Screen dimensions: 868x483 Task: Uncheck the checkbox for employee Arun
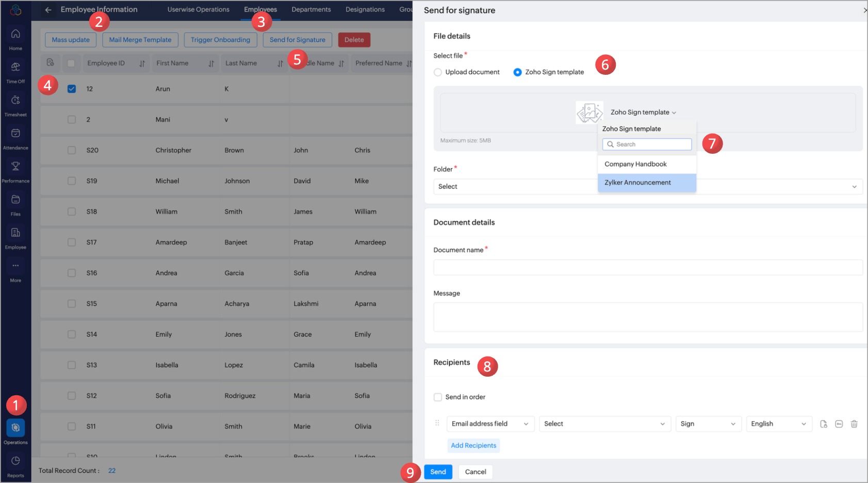(x=72, y=89)
